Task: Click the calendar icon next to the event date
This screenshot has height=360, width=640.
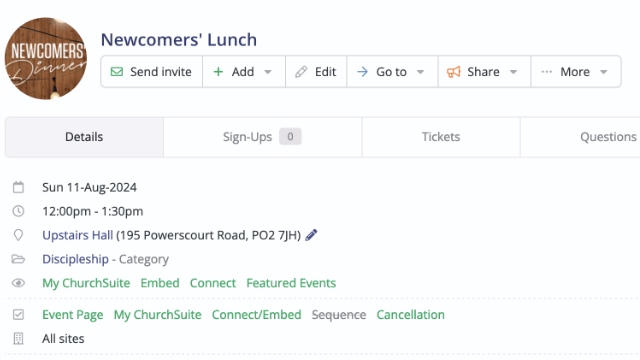Action: click(x=18, y=187)
